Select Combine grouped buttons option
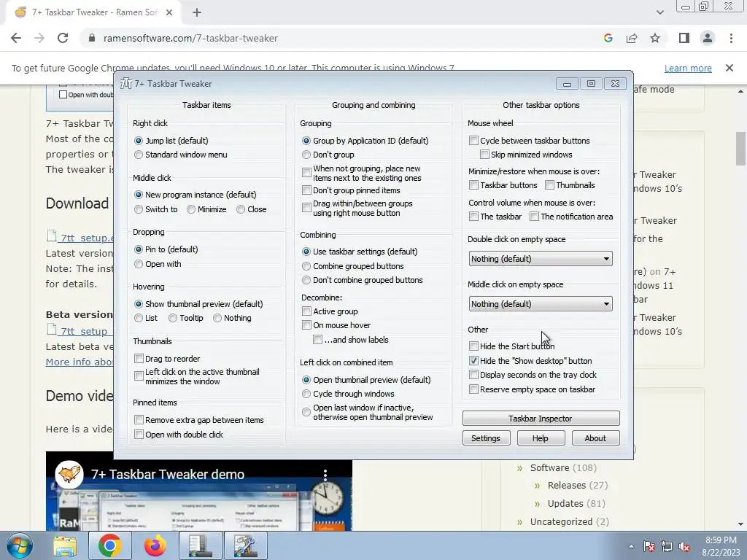 point(306,266)
